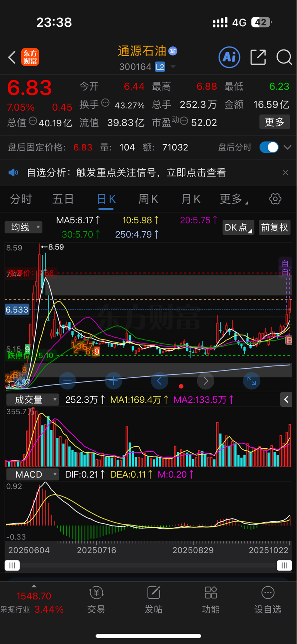The width and height of the screenshot is (297, 644).
Task: Tap the B buy marker on chart
Action: [x=288, y=340]
